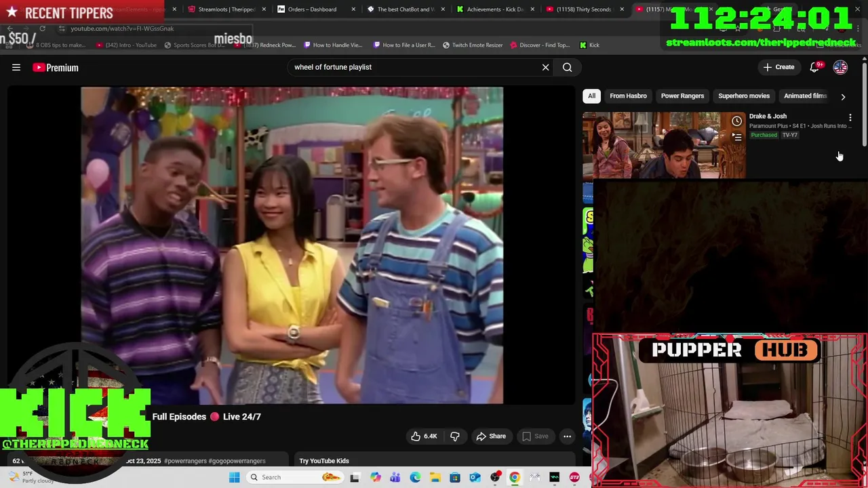Open File Explorer from taskbar
Image resolution: width=868 pixels, height=488 pixels.
click(x=435, y=477)
